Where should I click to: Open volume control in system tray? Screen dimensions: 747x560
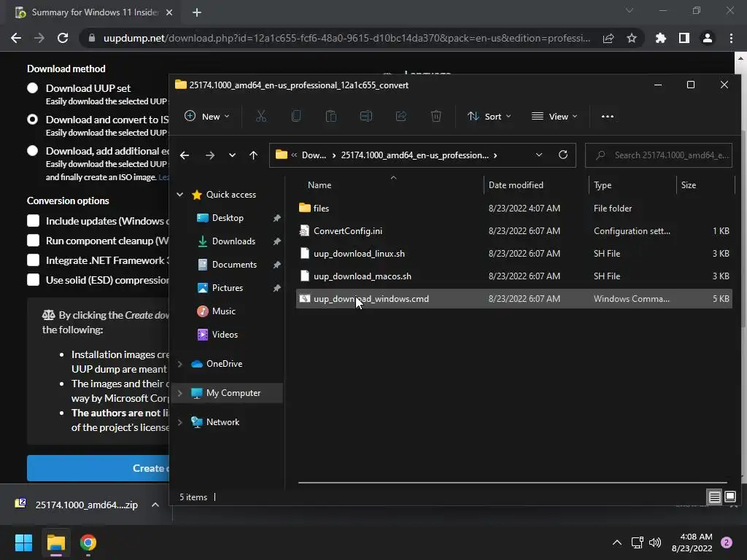(655, 542)
